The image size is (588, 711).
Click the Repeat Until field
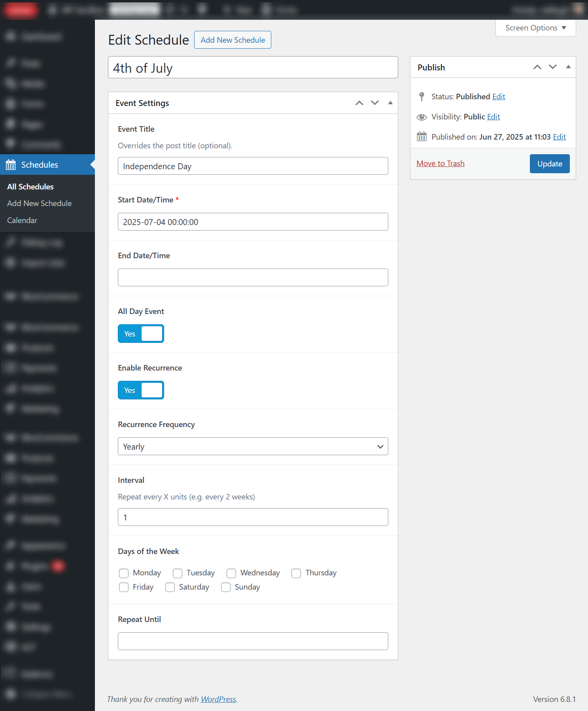(x=253, y=641)
